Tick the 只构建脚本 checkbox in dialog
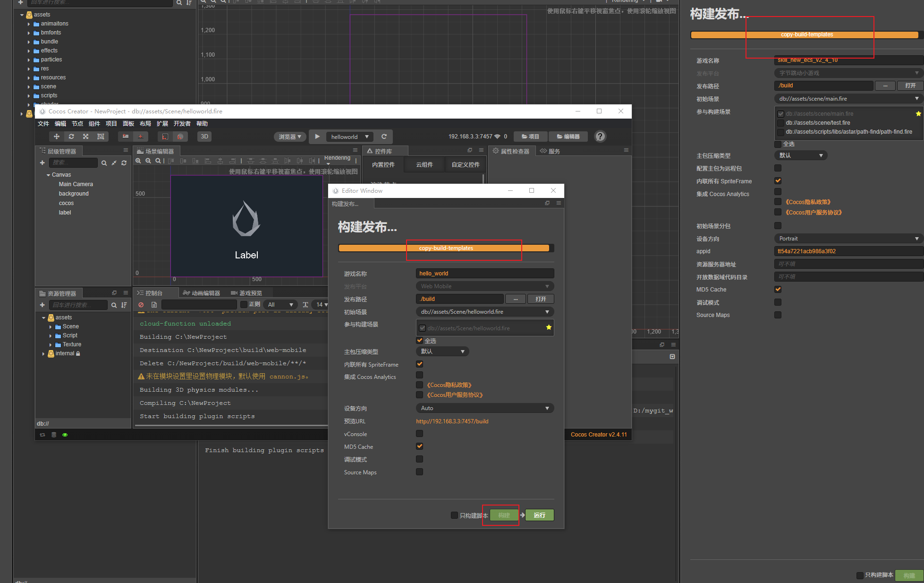Viewport: 924px width, 583px height. (x=454, y=515)
